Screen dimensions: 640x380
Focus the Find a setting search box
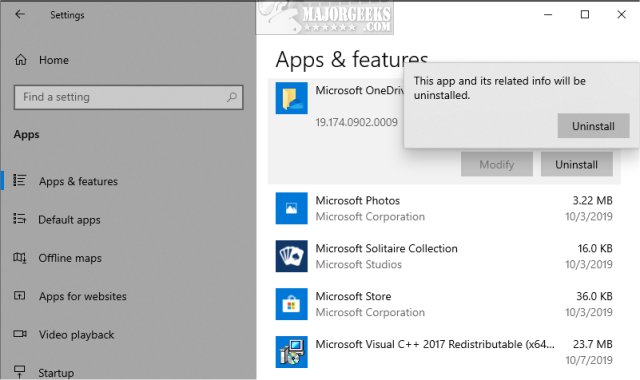(129, 97)
